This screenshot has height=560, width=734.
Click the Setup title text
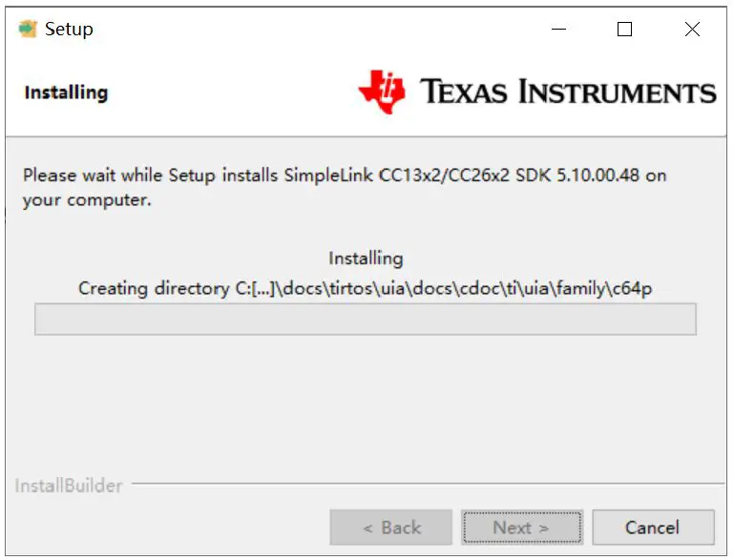[69, 29]
